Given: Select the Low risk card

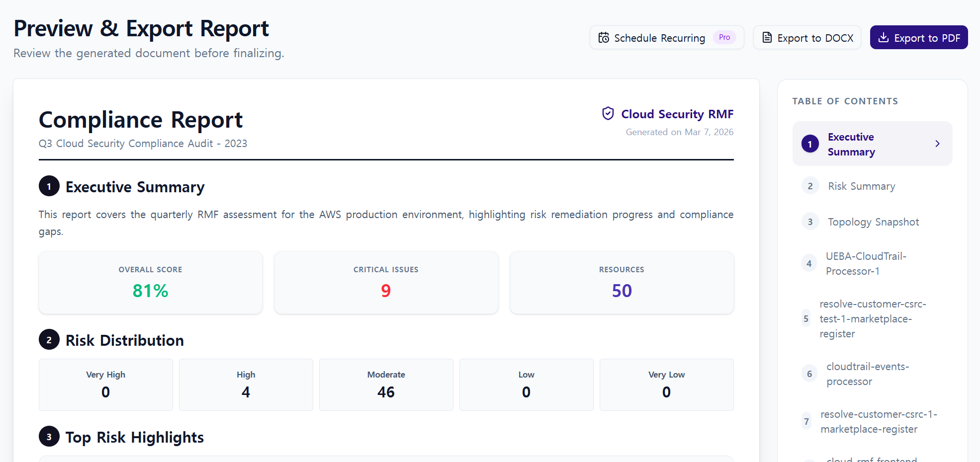Looking at the screenshot, I should point(527,385).
